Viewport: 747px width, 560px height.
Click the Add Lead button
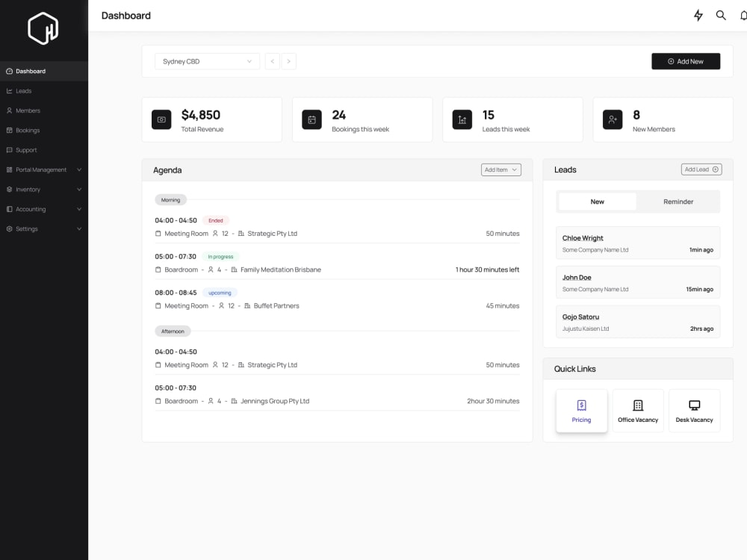point(701,169)
